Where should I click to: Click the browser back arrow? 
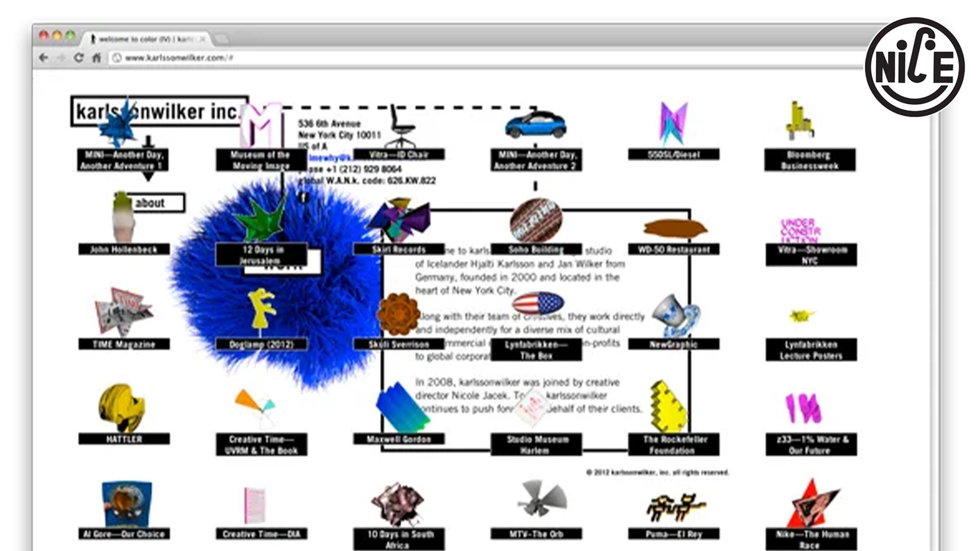click(44, 58)
